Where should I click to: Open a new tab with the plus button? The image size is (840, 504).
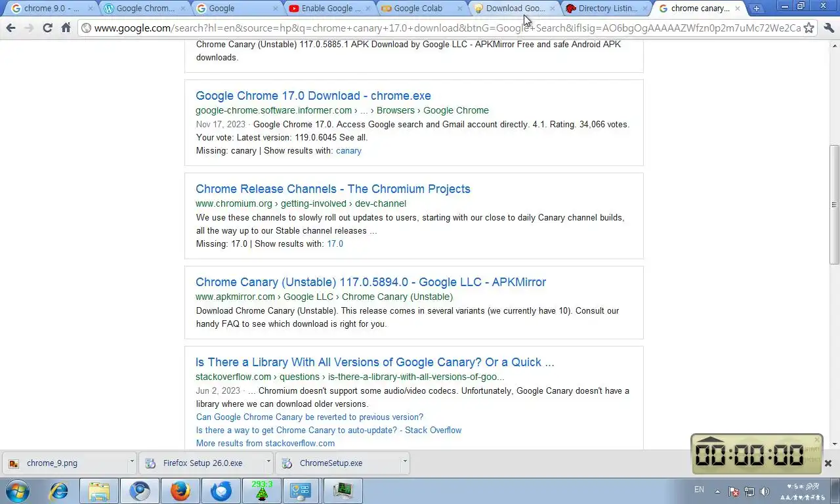pos(757,9)
